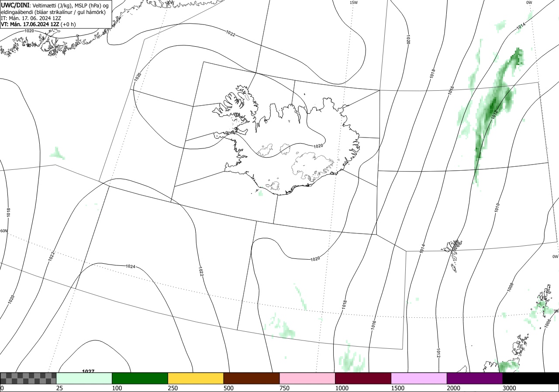The image size is (559, 392).
Task: Select the pink 750–1000 legend swatch
Action: coord(307,378)
